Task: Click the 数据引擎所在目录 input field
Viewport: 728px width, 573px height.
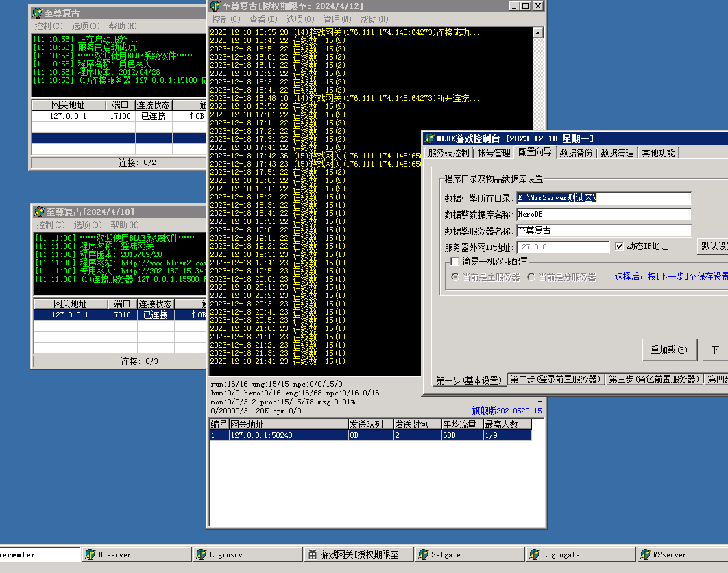Action: pos(604,198)
